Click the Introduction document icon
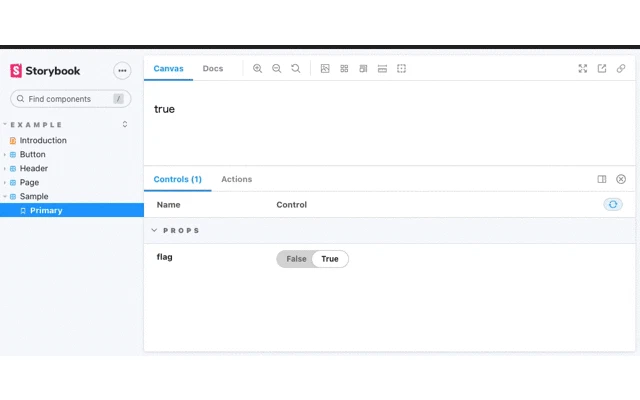The image size is (640, 400). [13, 140]
